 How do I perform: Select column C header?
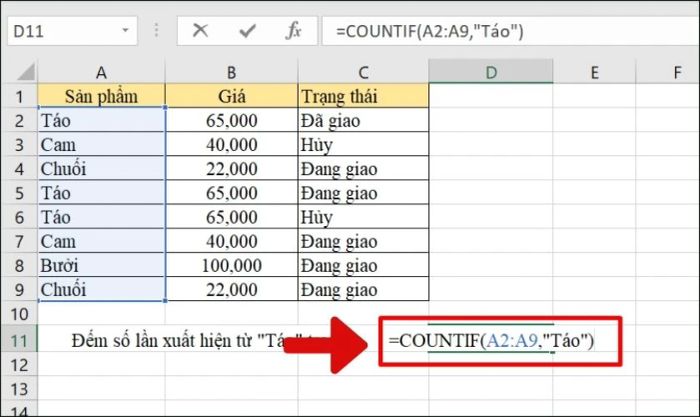pos(363,72)
